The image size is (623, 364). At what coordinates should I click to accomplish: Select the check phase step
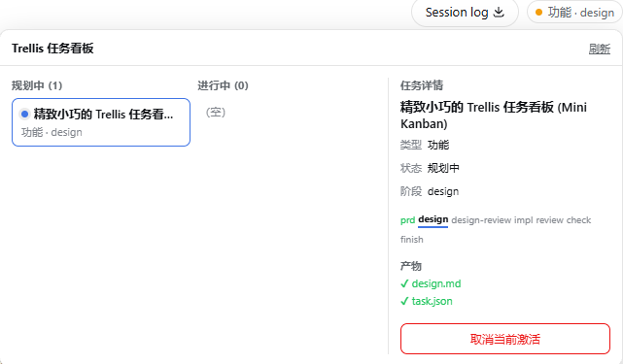(x=578, y=220)
